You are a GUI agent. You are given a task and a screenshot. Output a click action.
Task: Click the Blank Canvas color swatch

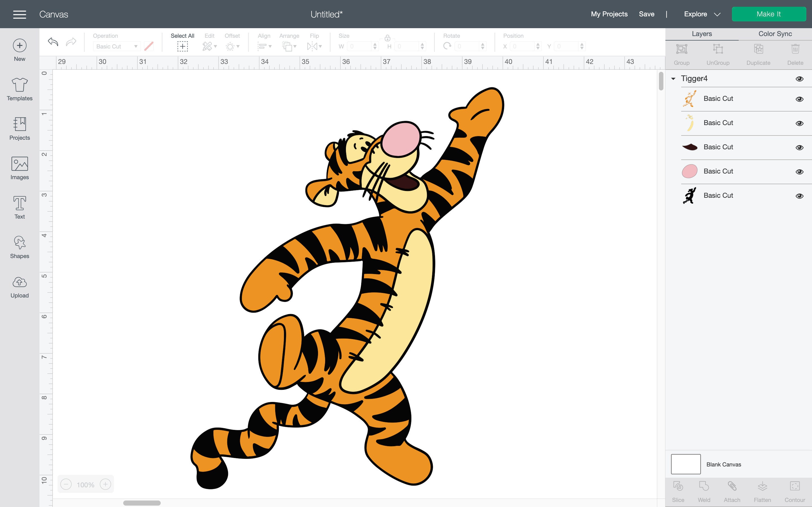(x=686, y=464)
